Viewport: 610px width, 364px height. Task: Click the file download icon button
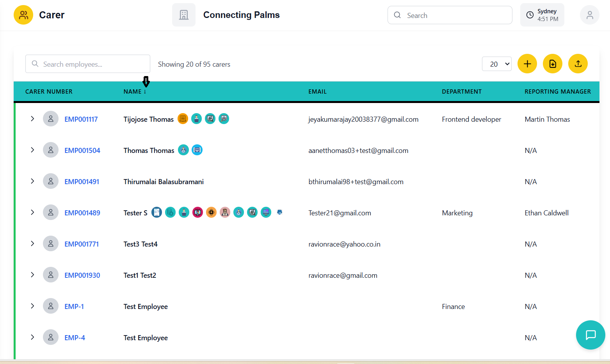(x=552, y=64)
